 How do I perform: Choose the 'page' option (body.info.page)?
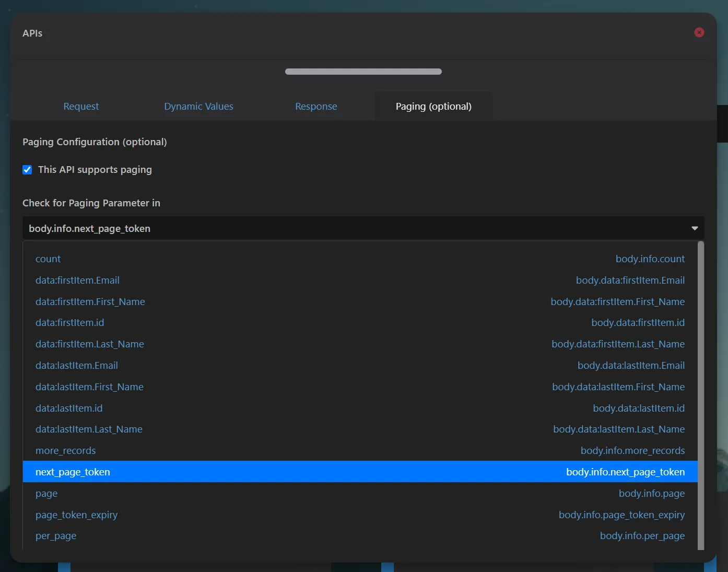[360, 493]
